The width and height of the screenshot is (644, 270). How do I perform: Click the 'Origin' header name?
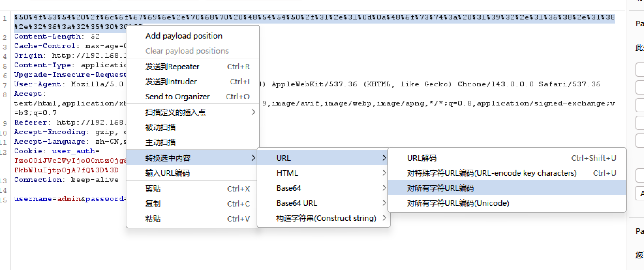pyautogui.click(x=28, y=55)
